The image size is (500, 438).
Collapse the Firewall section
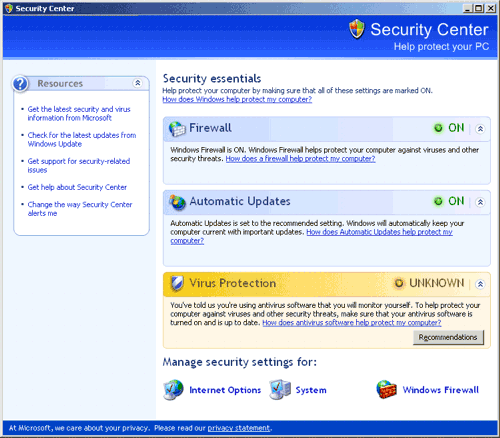[480, 129]
